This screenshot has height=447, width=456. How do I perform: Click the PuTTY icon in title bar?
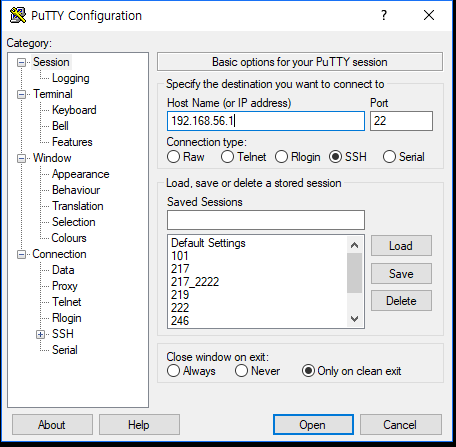tap(18, 15)
